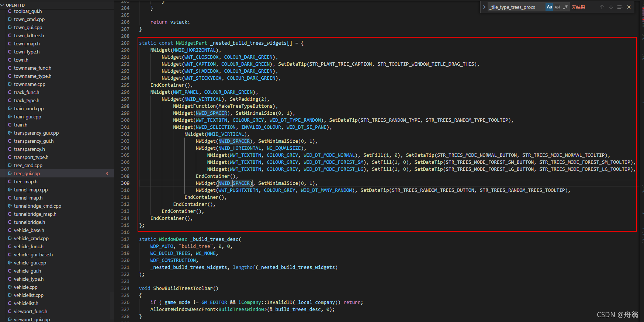Open town_map.h file
Viewport: 644px width, 322px height.
pyautogui.click(x=57, y=44)
